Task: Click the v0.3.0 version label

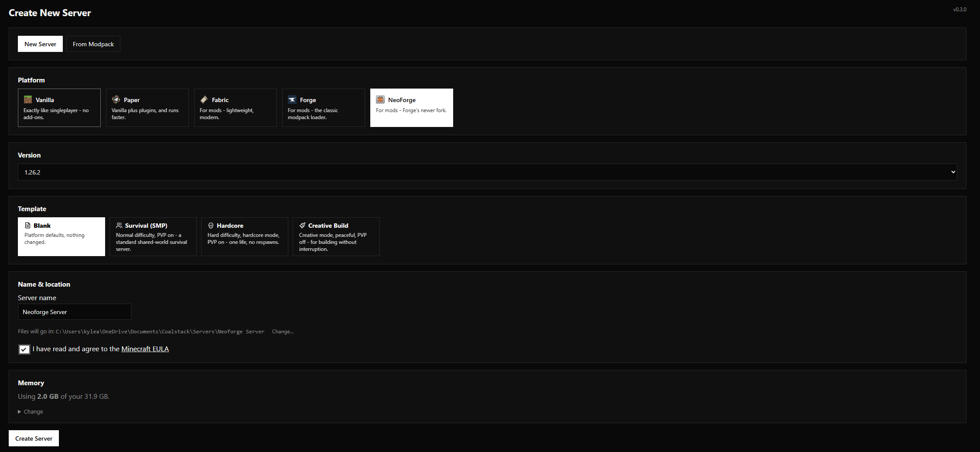Action: click(960, 10)
